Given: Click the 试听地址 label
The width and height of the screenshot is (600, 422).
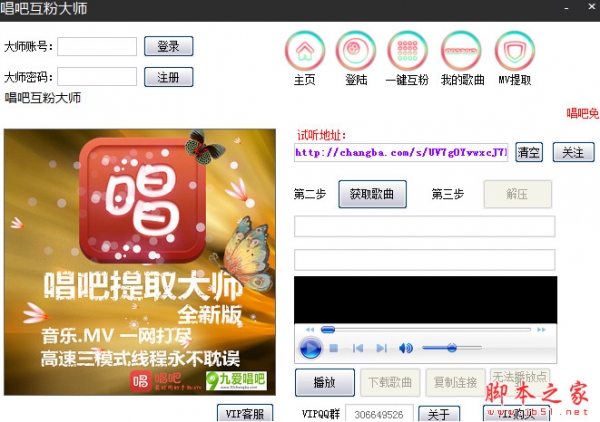Looking at the screenshot, I should click(x=321, y=135).
